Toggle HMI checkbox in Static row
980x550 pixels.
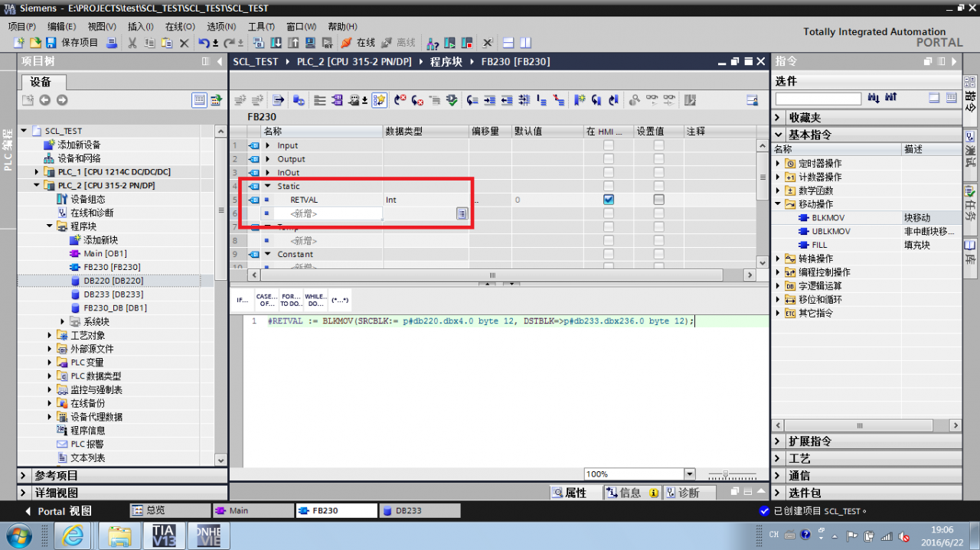[608, 186]
